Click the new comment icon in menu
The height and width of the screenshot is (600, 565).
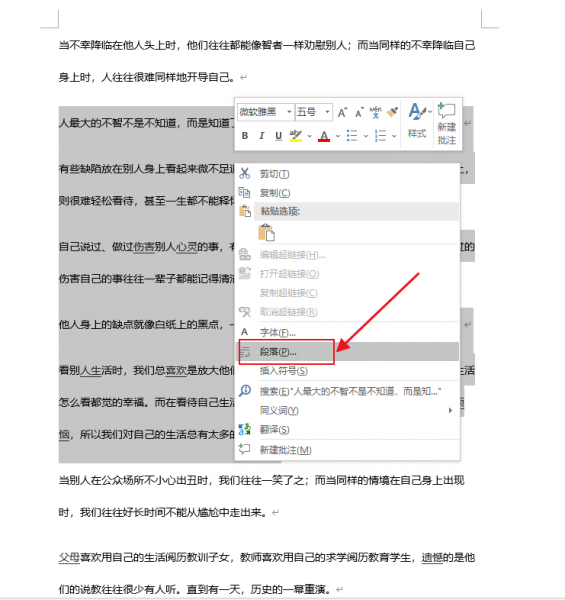click(x=244, y=449)
